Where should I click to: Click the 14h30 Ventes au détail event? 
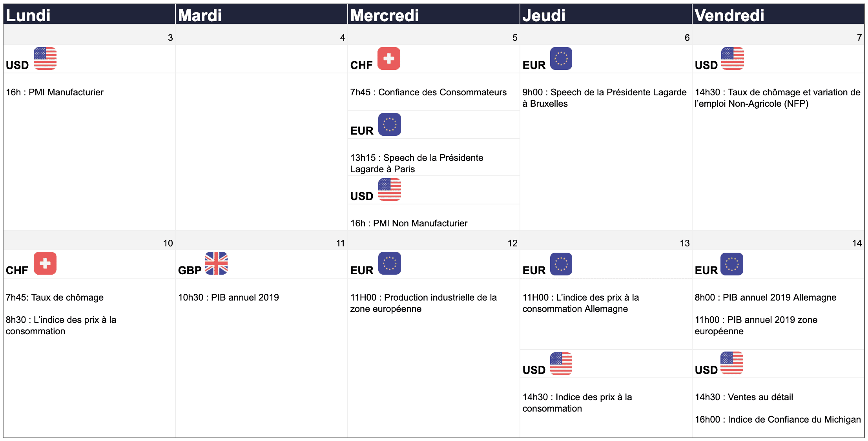point(744,397)
